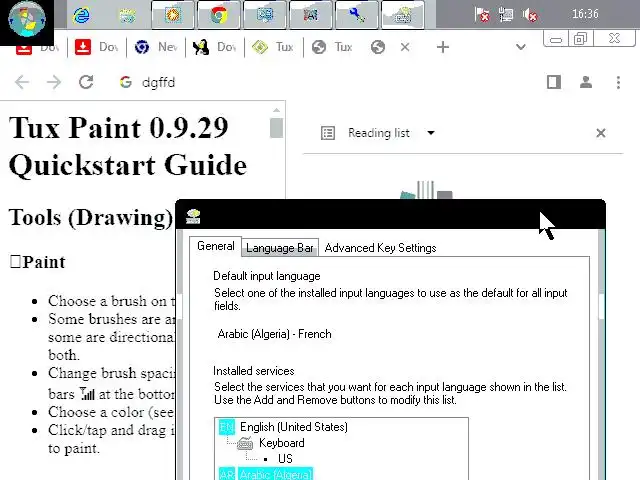Viewport: 640px width, 480px height.
Task: Switch to the globe-icon Tux tab
Action: pos(332,47)
